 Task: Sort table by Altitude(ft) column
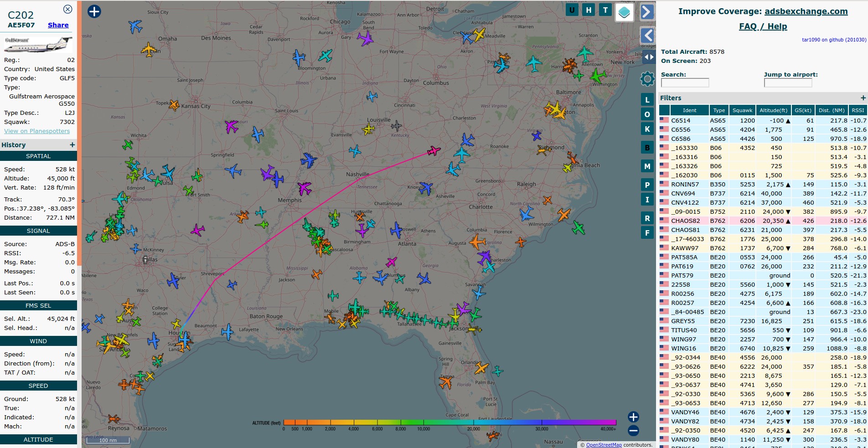[773, 110]
